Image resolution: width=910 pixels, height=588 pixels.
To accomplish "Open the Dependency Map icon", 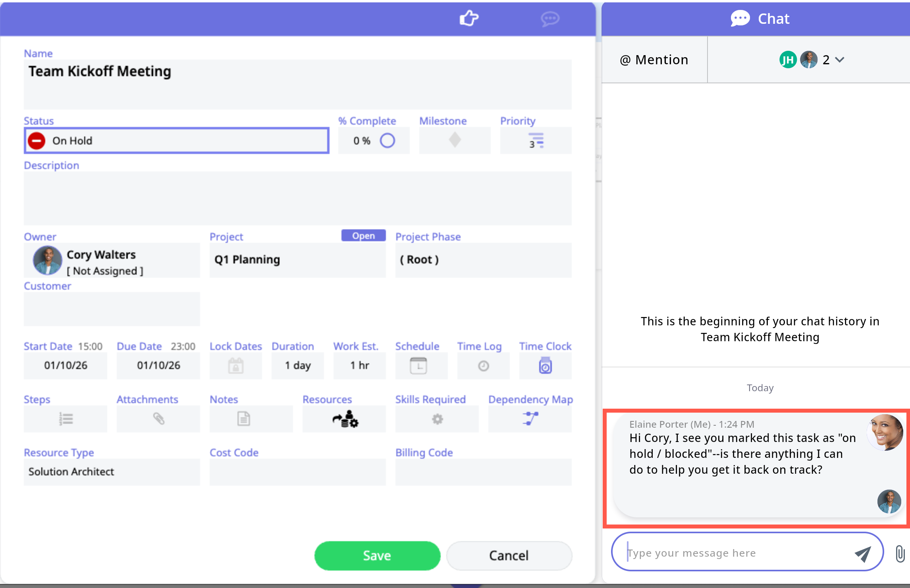I will tap(530, 419).
